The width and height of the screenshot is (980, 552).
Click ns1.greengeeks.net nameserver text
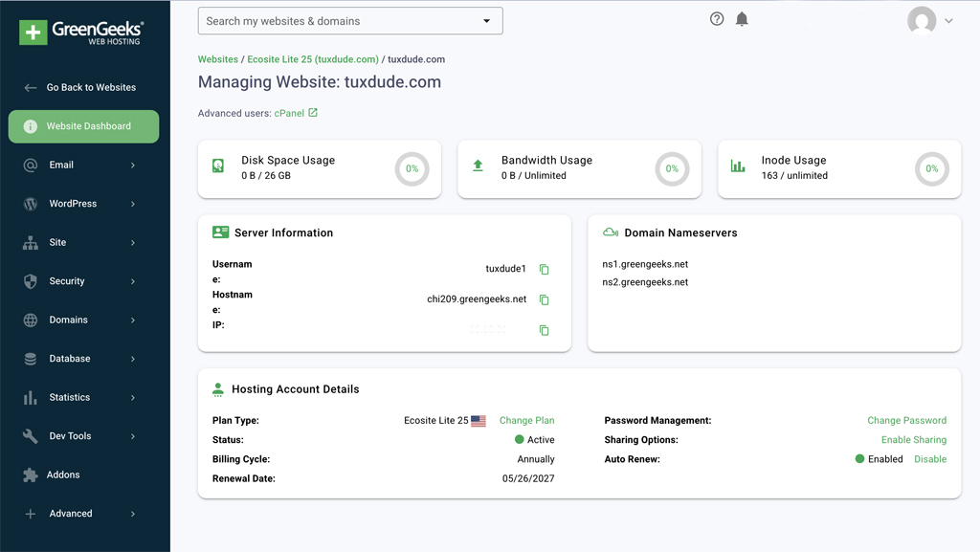pos(645,264)
